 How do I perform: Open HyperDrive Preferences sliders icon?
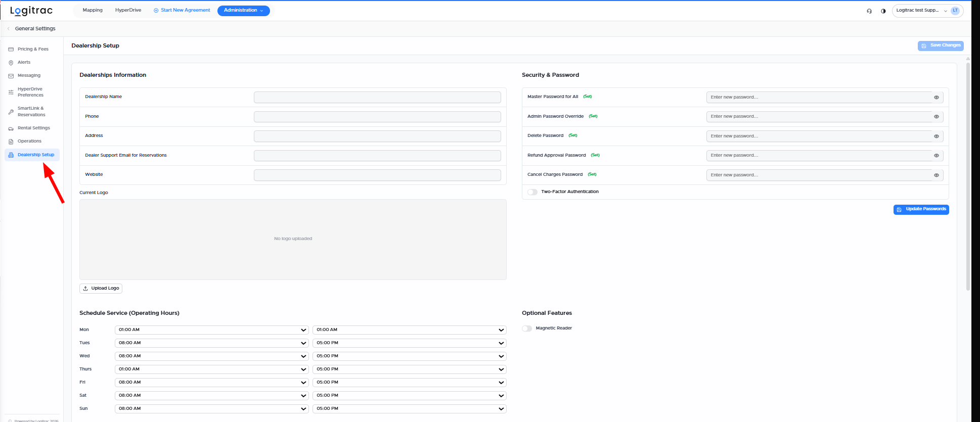click(x=11, y=92)
